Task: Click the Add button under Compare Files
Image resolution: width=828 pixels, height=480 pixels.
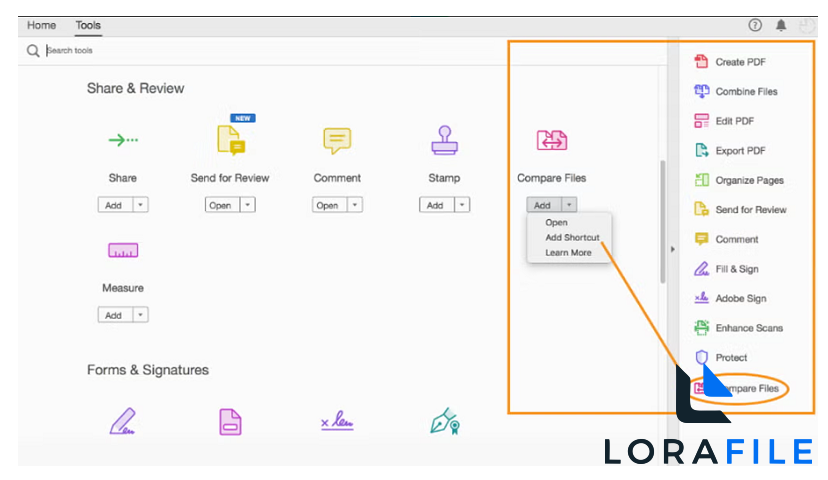Action: click(544, 204)
